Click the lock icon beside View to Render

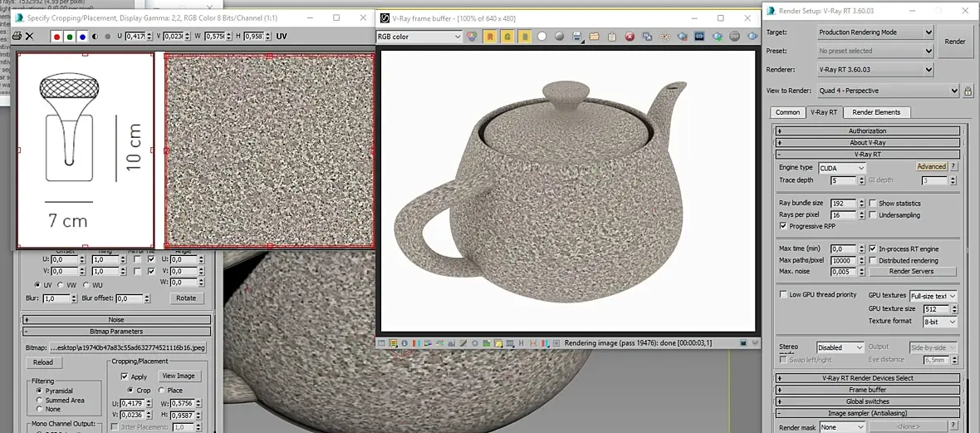click(968, 91)
